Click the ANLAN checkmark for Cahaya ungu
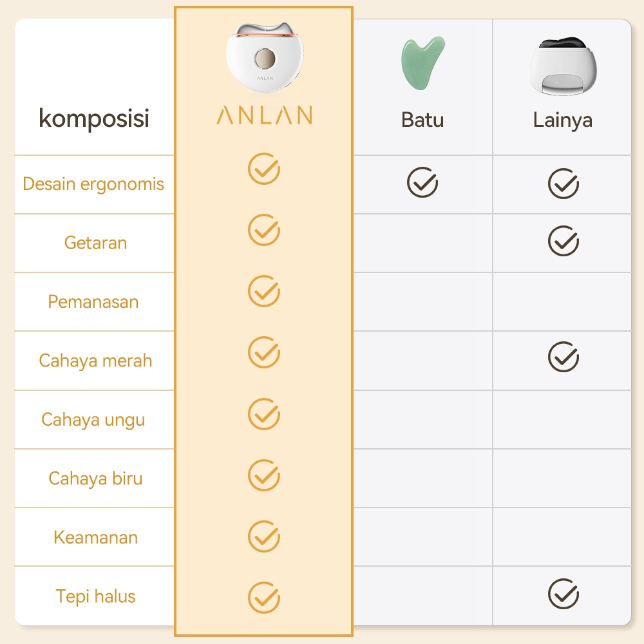This screenshot has width=644, height=644. click(x=264, y=413)
